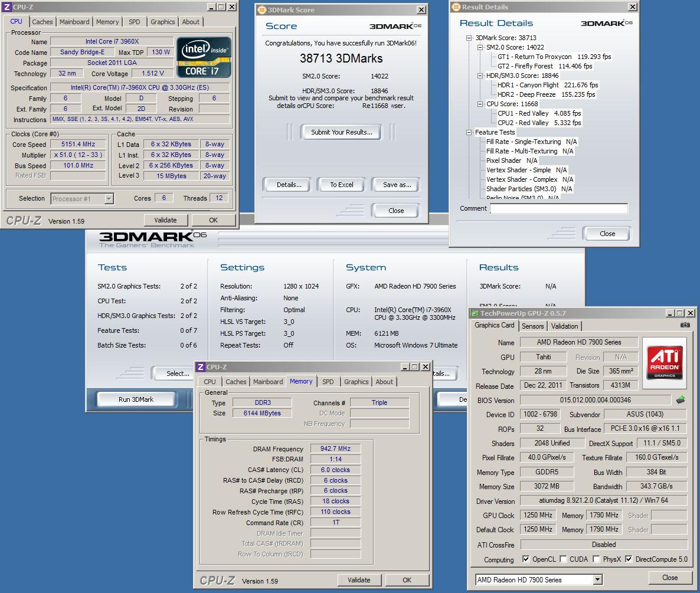
Task: Open About tab in top CPU-Z window
Action: (191, 21)
